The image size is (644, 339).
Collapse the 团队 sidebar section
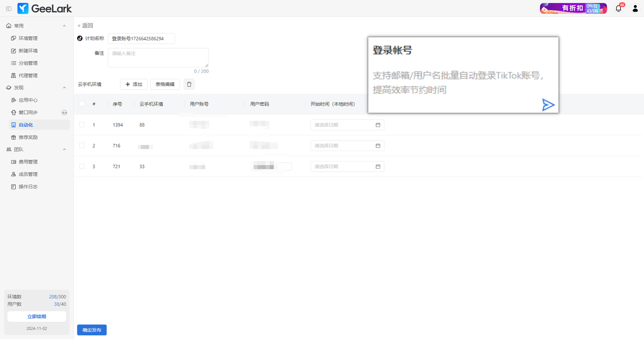click(x=64, y=150)
